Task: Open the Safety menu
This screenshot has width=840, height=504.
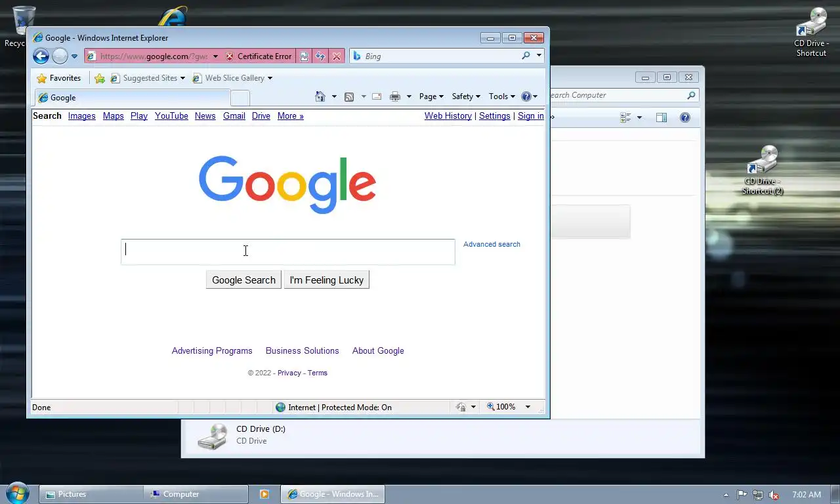Action: [466, 96]
